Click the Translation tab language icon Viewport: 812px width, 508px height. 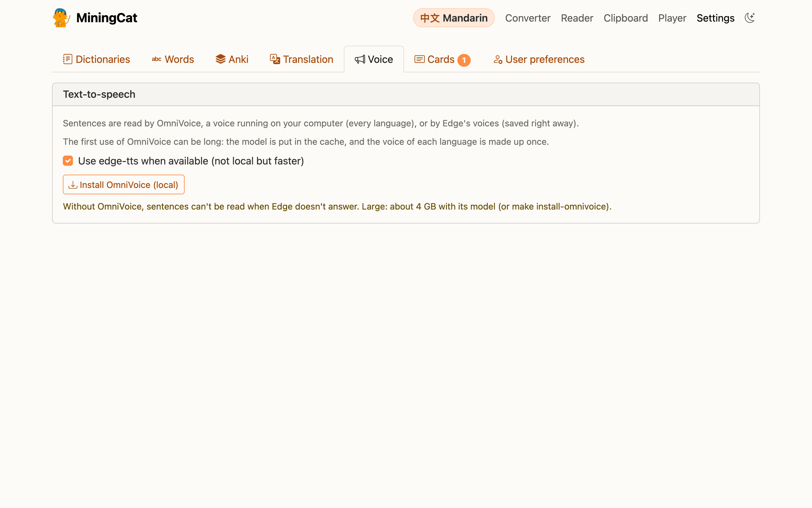click(x=275, y=59)
